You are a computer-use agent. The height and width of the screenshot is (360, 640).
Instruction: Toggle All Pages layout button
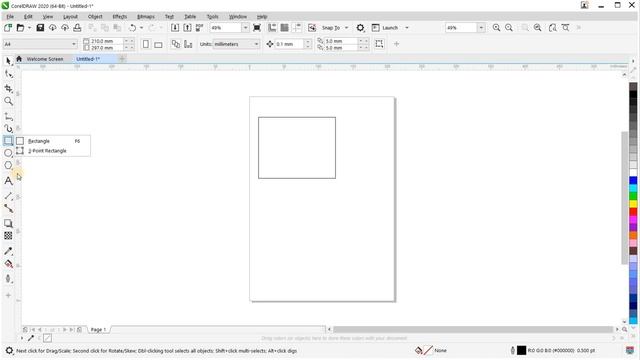point(176,44)
